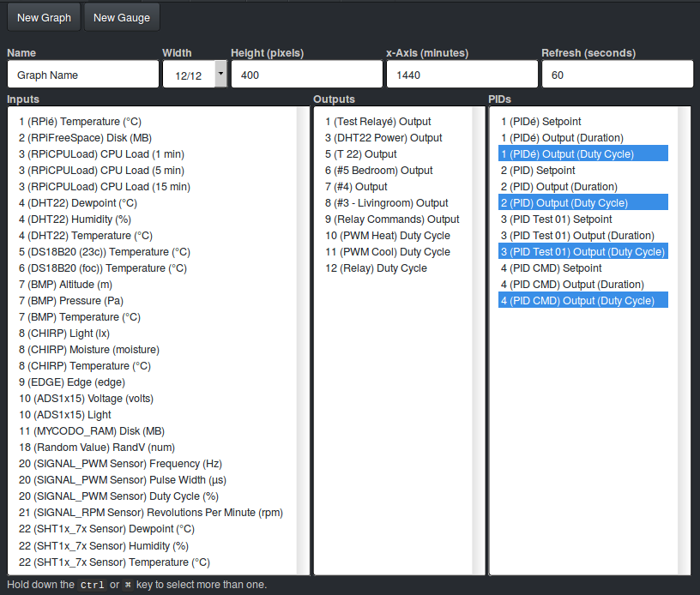
Task: Select '3 (PID Test 01) Output (Duration)'
Action: [583, 236]
